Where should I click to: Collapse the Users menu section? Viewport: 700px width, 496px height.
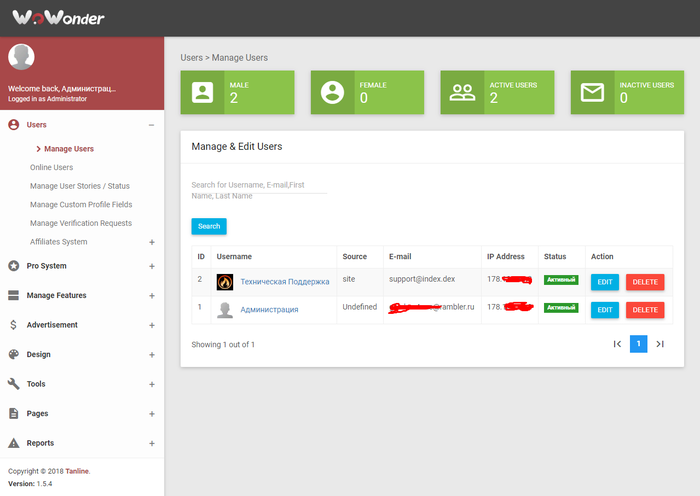pos(152,125)
